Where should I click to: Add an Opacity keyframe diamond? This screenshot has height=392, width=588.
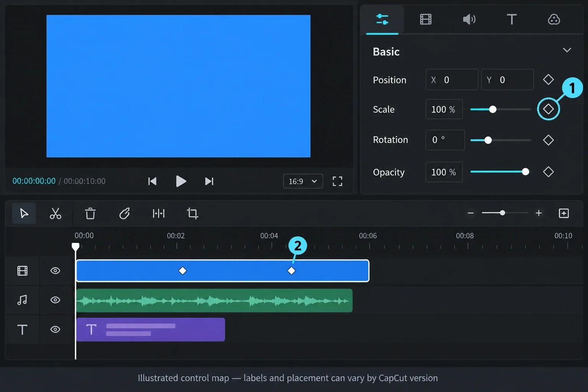[548, 172]
